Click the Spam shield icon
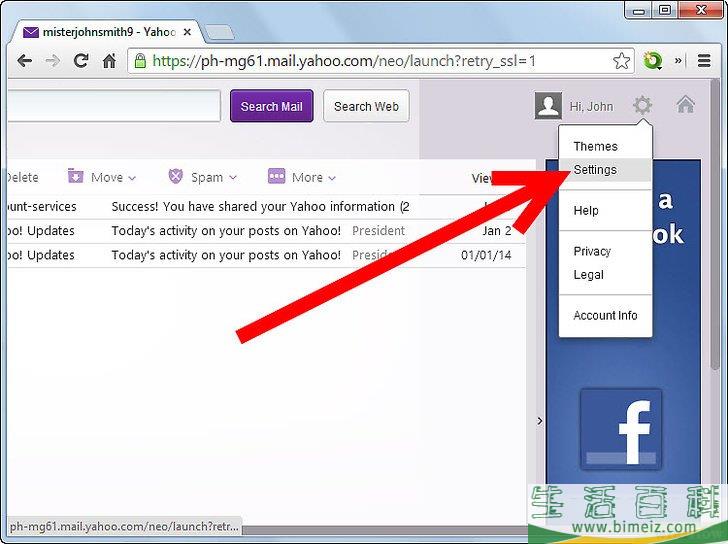Image resolution: width=728 pixels, height=544 pixels. (176, 176)
